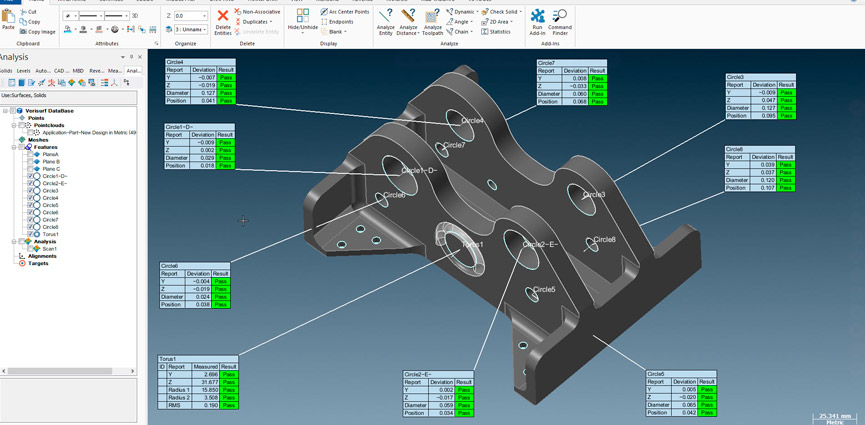
Task: Open the Analyze Entity tool
Action: 385,19
